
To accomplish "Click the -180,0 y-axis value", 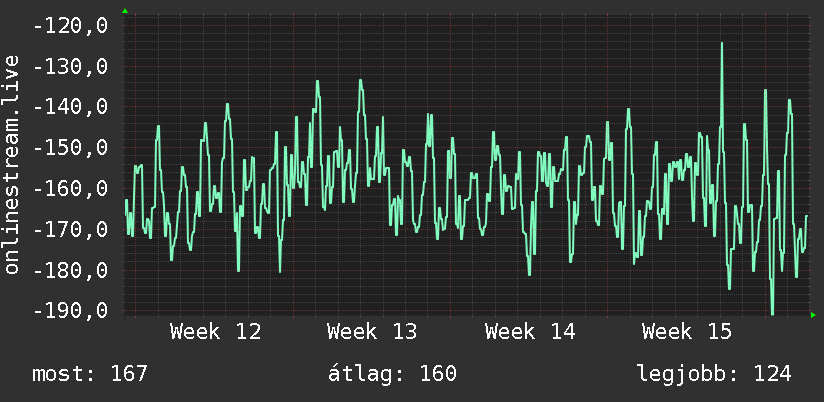I will pos(70,271).
